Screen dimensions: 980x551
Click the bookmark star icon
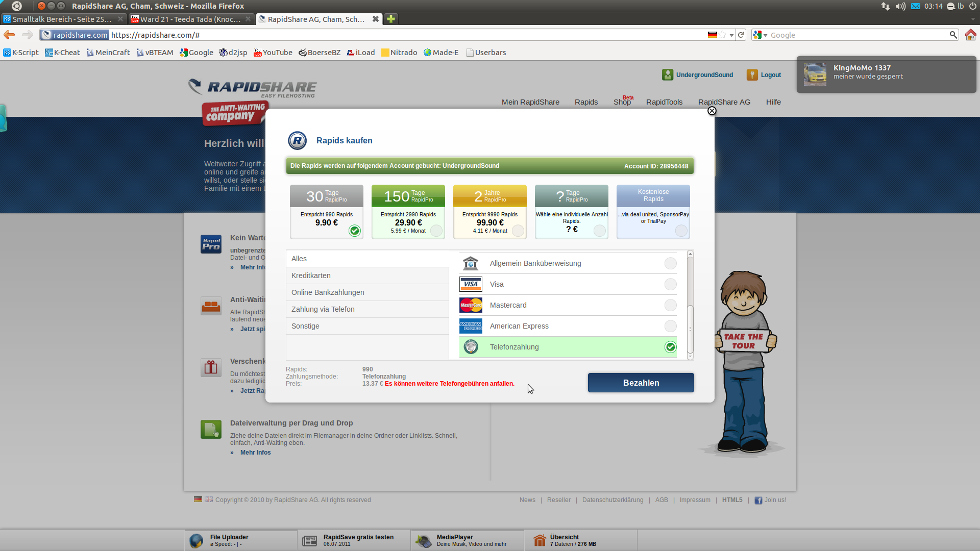pyautogui.click(x=723, y=35)
